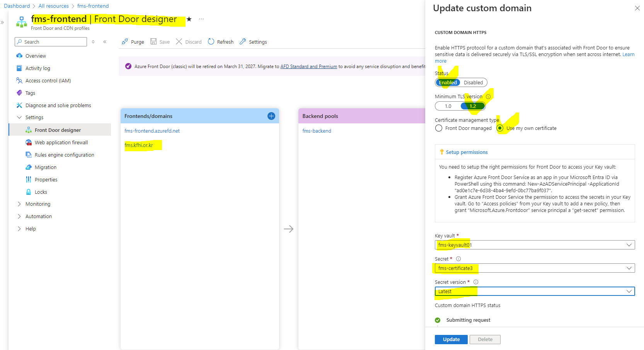Expand portal menu with double chevron
This screenshot has height=350, width=644.
(2, 22)
